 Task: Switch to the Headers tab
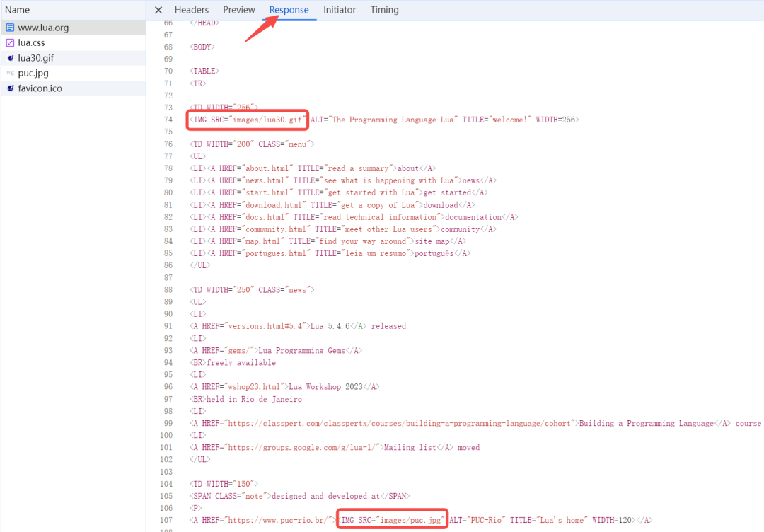[192, 10]
